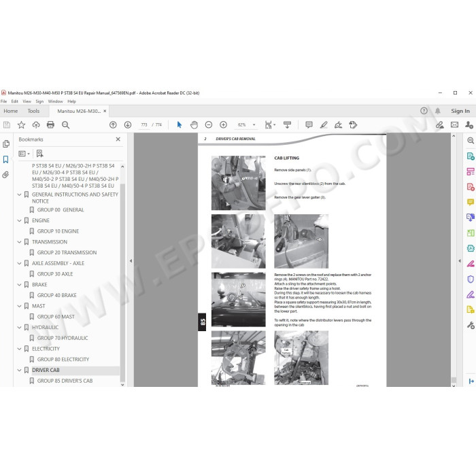Click the share with others person icon
The width and height of the screenshot is (476, 476).
coord(469,124)
